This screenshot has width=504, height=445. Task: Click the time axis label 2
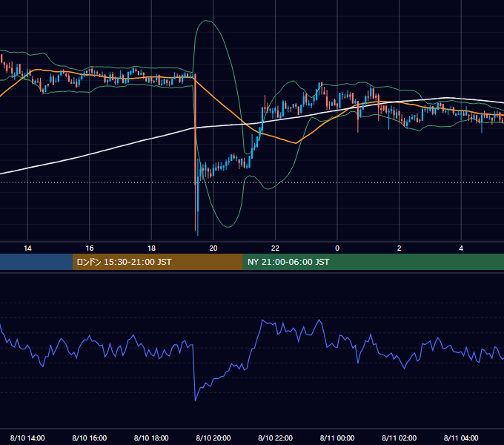tap(399, 248)
